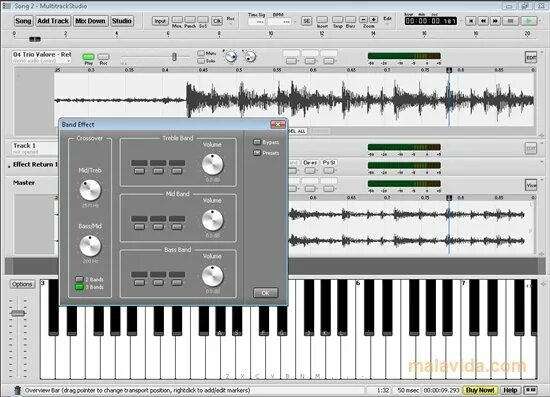Click the trash icon in the status bar
Image resolution: width=550 pixels, height=397 pixels.
[17, 390]
